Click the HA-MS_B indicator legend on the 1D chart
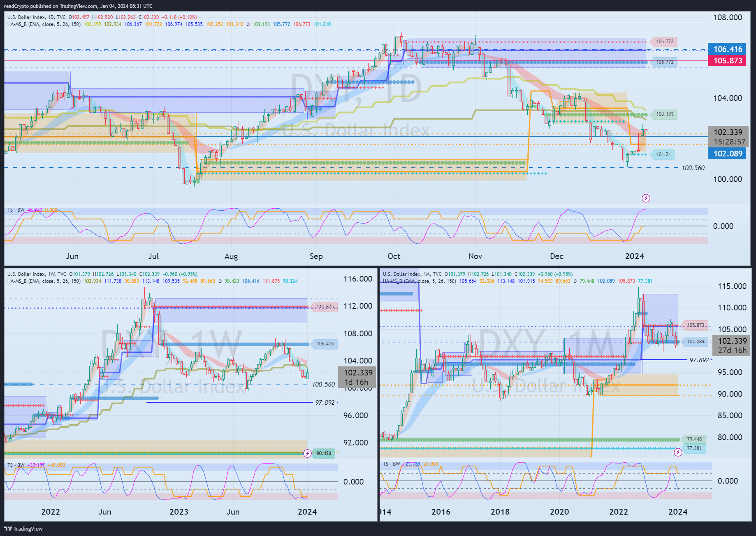The image size is (756, 536). click(44, 24)
